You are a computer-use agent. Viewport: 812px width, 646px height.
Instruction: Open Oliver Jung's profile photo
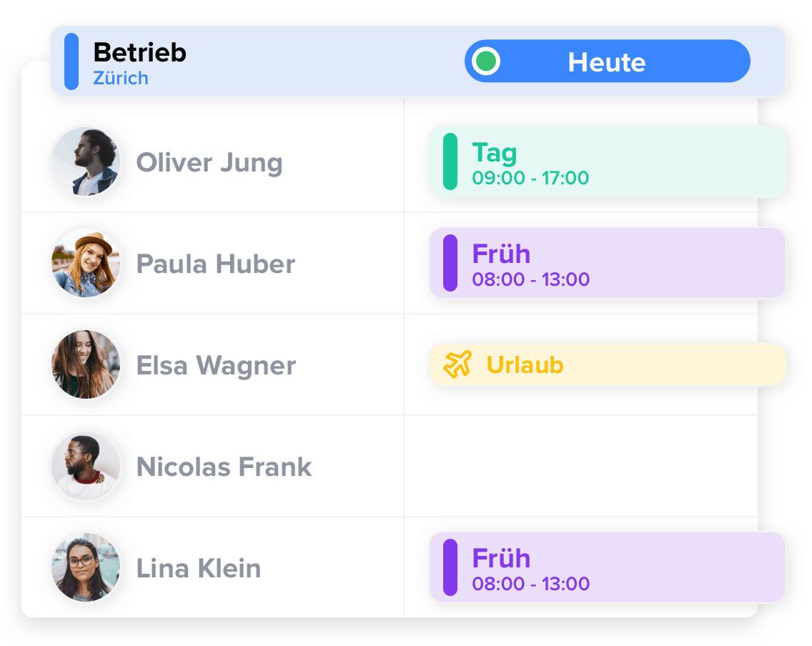(86, 162)
